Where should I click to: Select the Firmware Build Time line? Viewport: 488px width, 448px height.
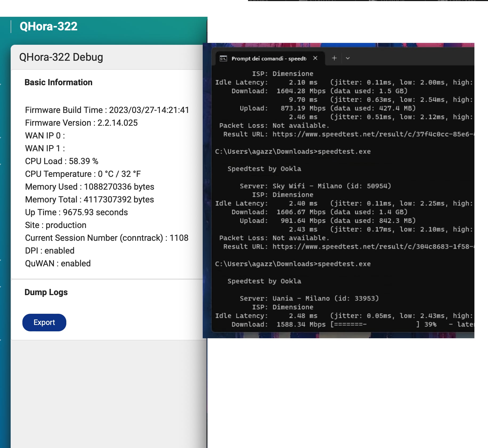pos(107,110)
